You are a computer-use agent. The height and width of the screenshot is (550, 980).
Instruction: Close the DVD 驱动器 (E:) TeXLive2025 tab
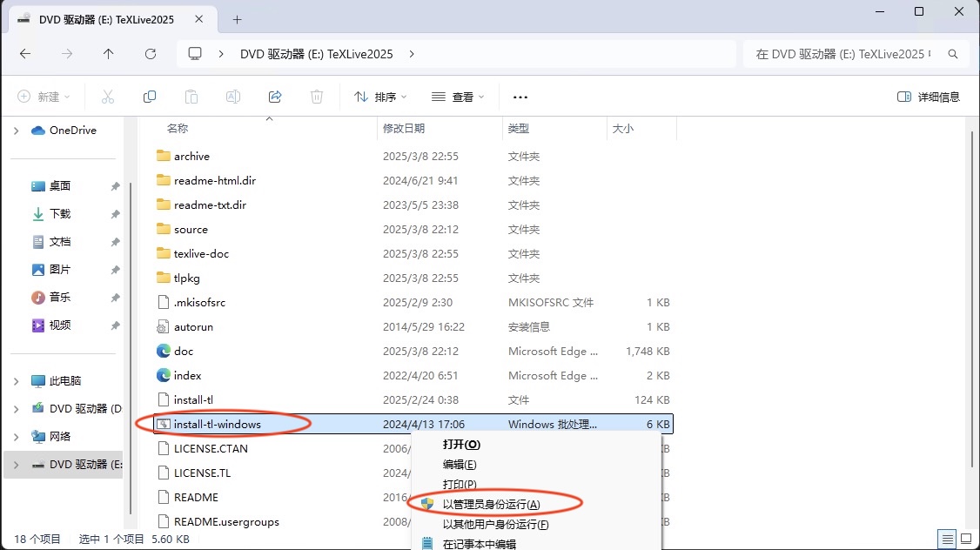pos(198,19)
